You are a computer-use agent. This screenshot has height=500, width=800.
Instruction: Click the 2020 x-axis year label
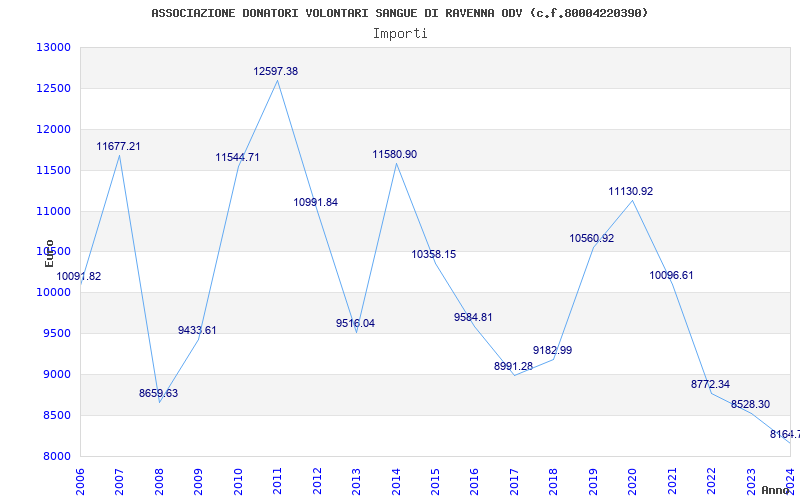[632, 481]
